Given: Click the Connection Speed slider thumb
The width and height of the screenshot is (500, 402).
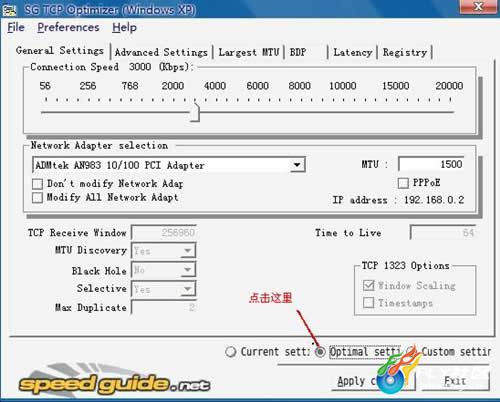Looking at the screenshot, I should click(195, 112).
